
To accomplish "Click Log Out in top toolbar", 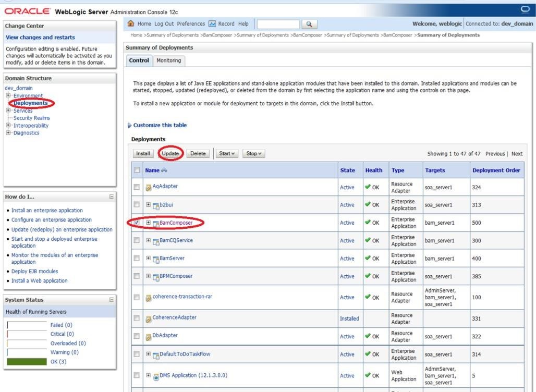I will (x=164, y=23).
